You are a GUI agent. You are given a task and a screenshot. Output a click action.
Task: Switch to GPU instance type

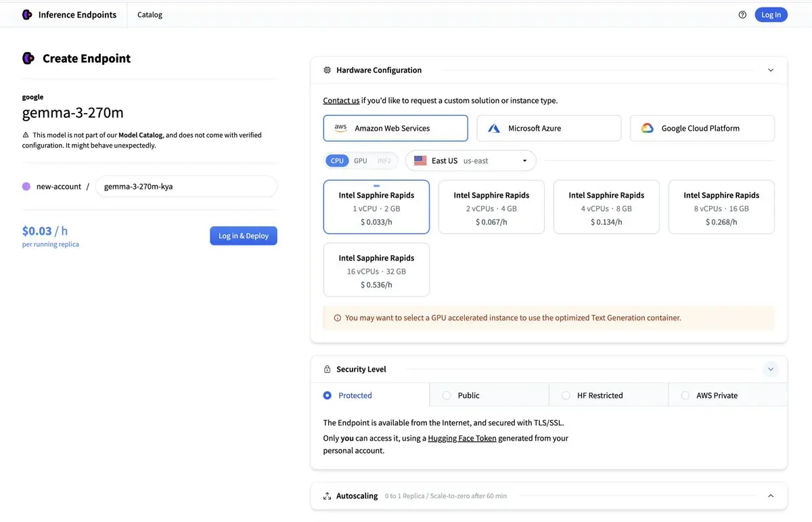point(361,160)
